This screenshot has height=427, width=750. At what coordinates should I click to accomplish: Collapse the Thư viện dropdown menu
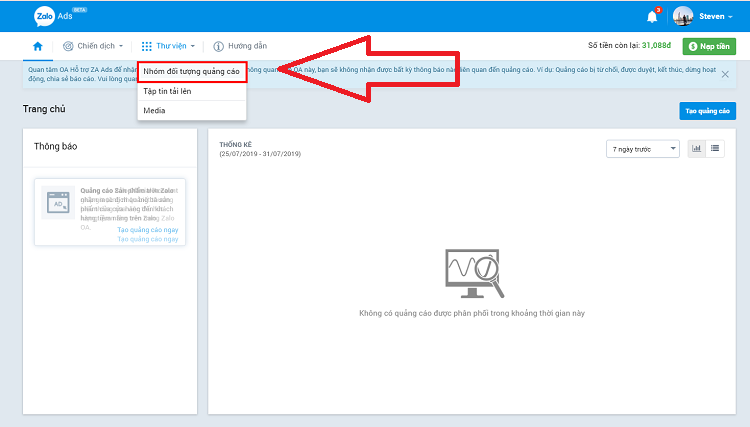point(168,46)
